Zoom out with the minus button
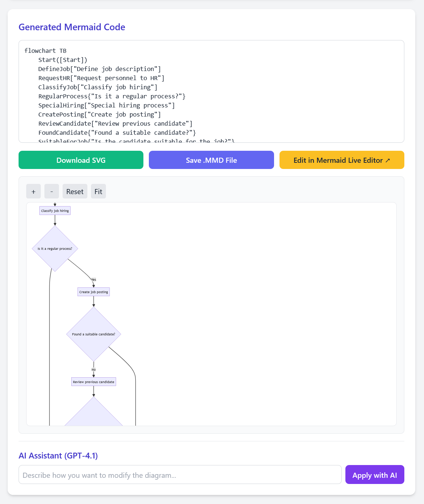424x504 pixels. coord(52,192)
